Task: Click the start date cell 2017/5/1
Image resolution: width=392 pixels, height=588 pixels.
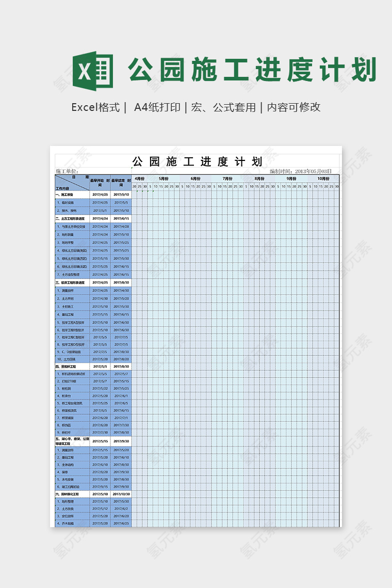Action: tap(100, 211)
